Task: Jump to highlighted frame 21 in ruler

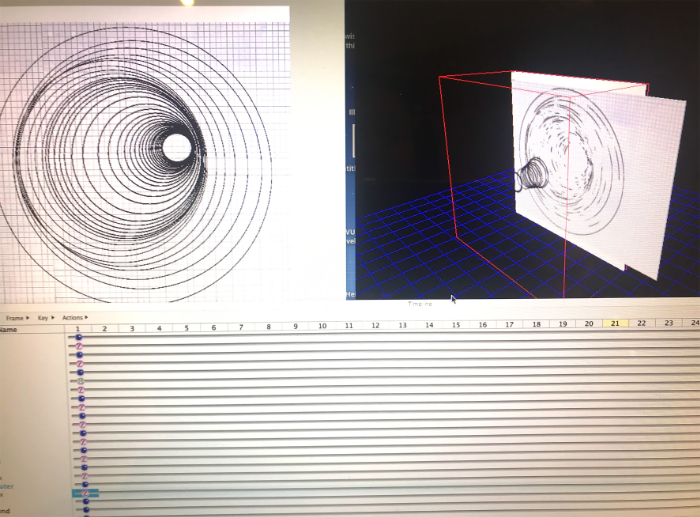Action: point(615,325)
